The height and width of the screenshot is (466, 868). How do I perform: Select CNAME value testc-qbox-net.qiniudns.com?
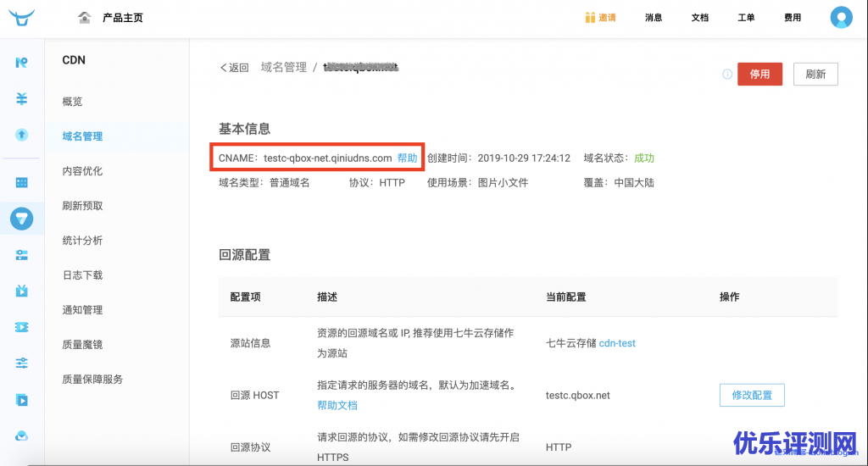pyautogui.click(x=328, y=158)
